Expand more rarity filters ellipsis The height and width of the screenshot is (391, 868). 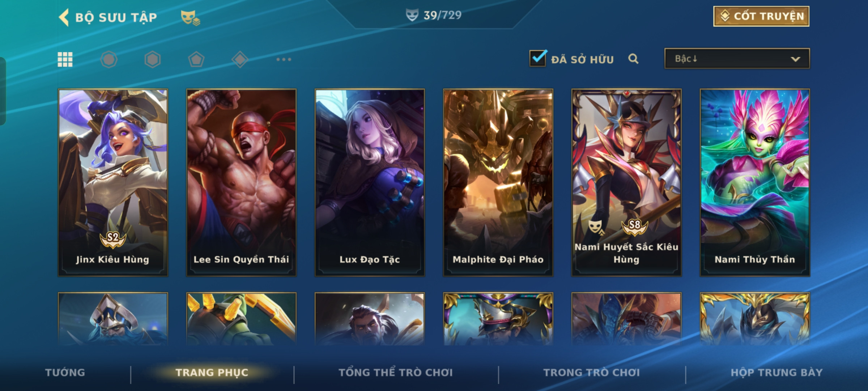point(284,59)
